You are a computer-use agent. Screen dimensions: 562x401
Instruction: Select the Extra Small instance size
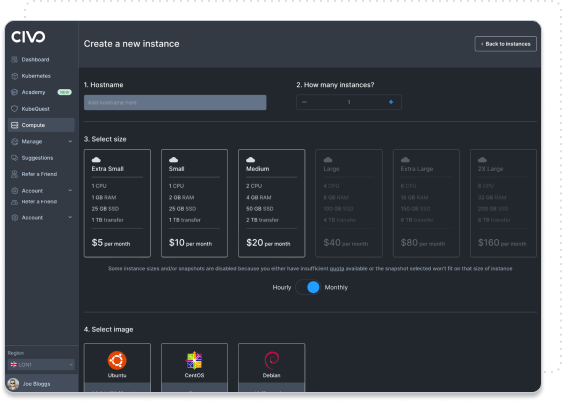pos(117,203)
